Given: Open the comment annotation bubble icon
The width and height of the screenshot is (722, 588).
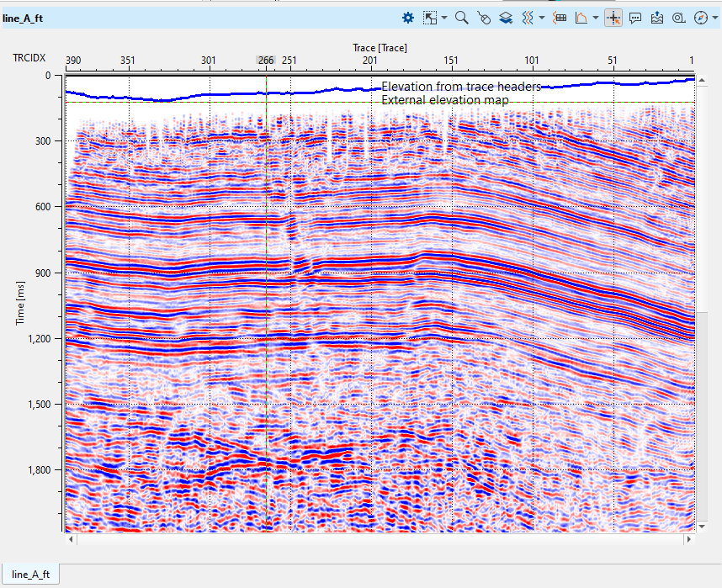Looking at the screenshot, I should tap(635, 18).
